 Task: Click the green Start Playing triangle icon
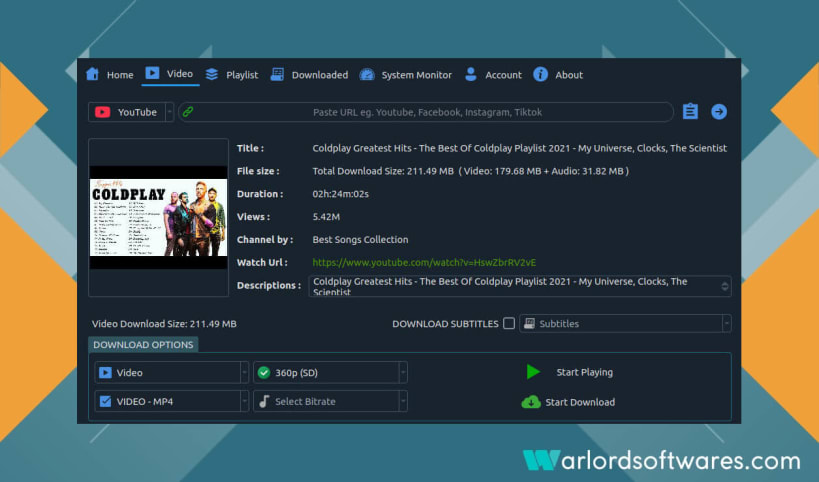click(x=533, y=372)
